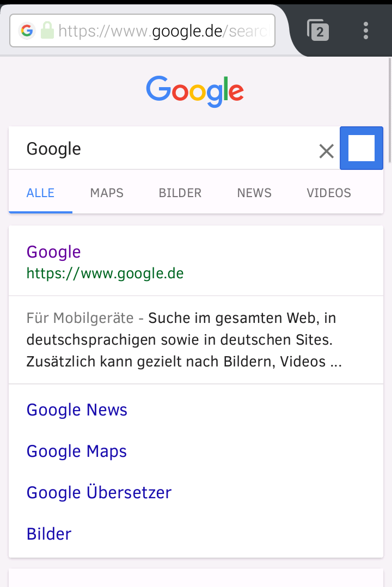Select the ALLE tab
The image size is (392, 587).
[x=40, y=193]
